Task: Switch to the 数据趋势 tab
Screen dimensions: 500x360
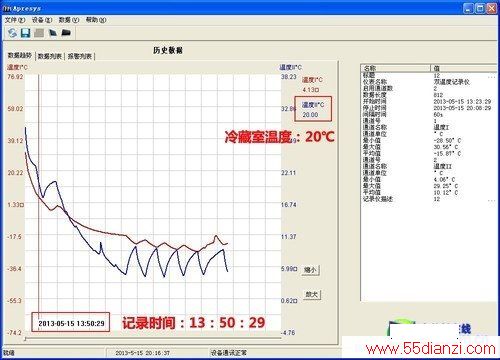Action: point(20,55)
